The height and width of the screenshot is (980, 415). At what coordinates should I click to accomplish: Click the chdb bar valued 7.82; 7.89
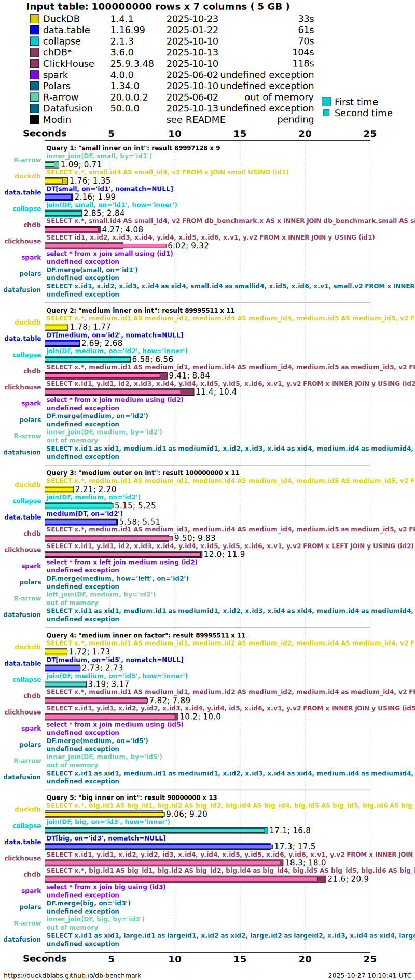(96, 701)
